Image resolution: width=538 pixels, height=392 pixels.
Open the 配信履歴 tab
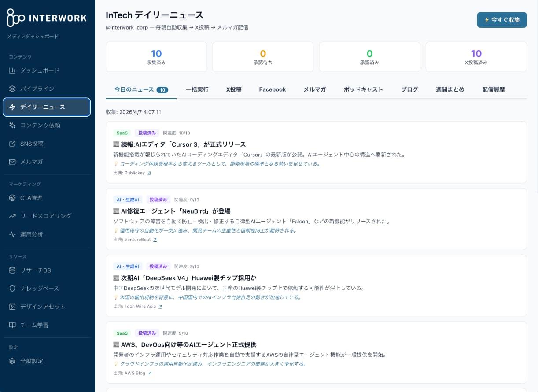click(494, 89)
